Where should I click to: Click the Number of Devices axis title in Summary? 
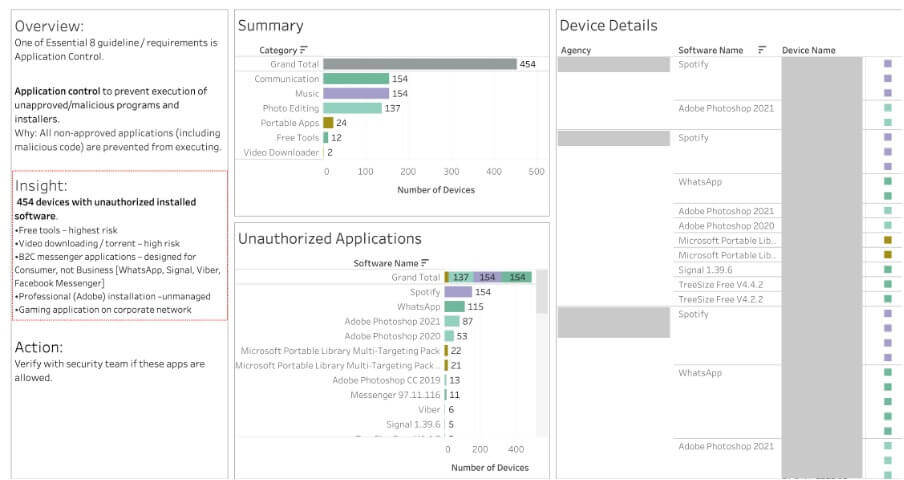(x=436, y=190)
